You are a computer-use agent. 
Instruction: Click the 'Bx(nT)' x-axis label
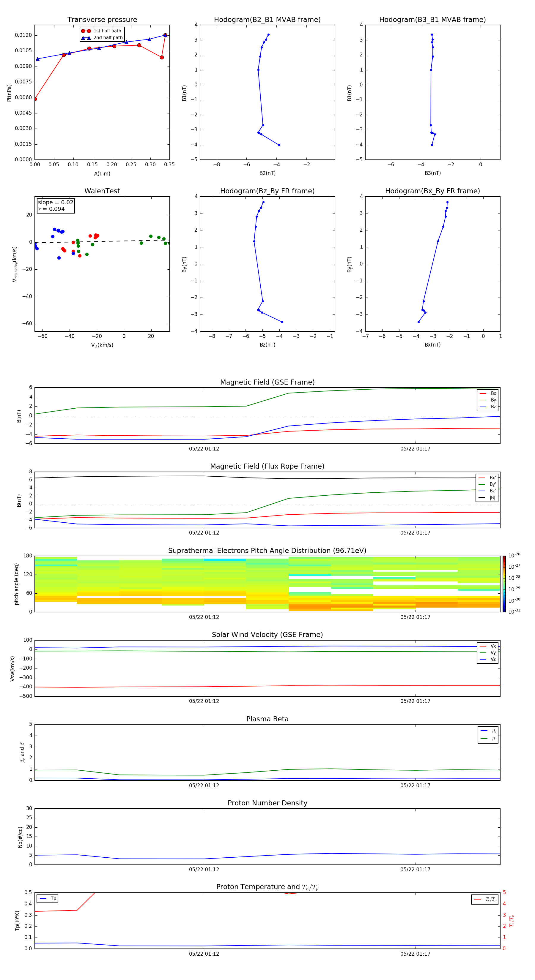pyautogui.click(x=432, y=345)
